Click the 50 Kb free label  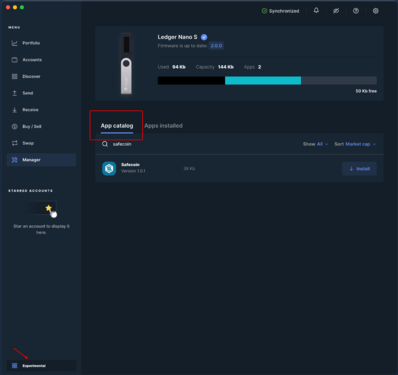[366, 91]
